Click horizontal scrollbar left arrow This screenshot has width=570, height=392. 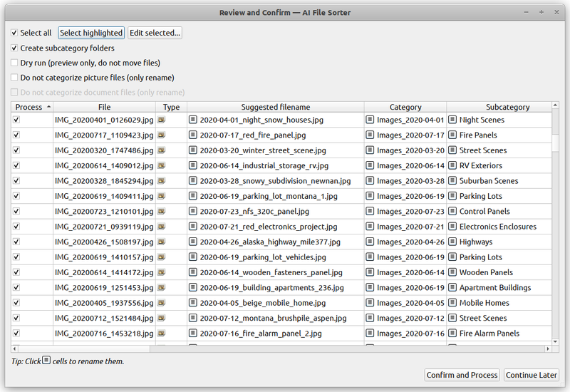point(14,349)
